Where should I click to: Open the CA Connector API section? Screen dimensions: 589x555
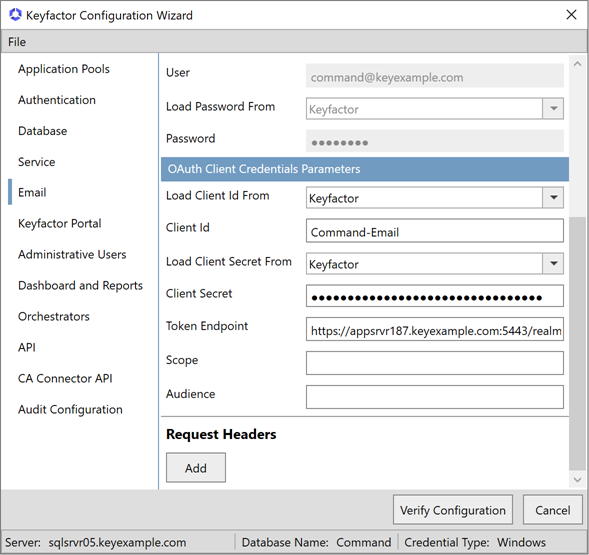click(65, 378)
